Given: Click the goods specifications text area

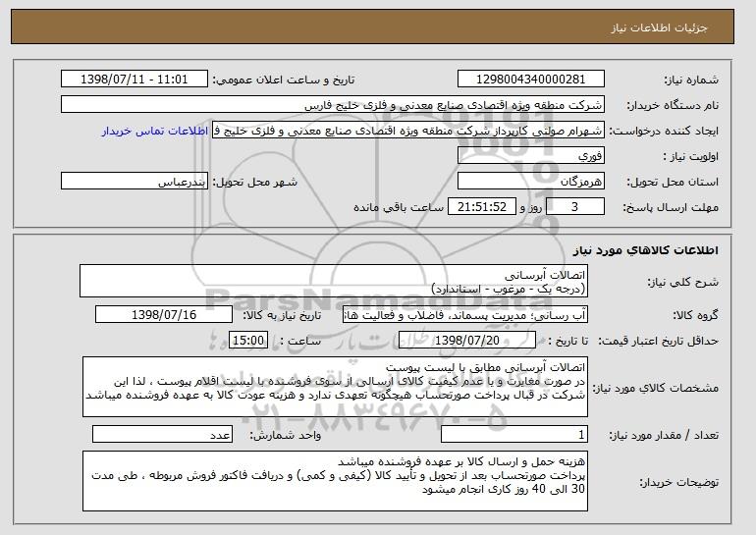Looking at the screenshot, I should 335,387.
